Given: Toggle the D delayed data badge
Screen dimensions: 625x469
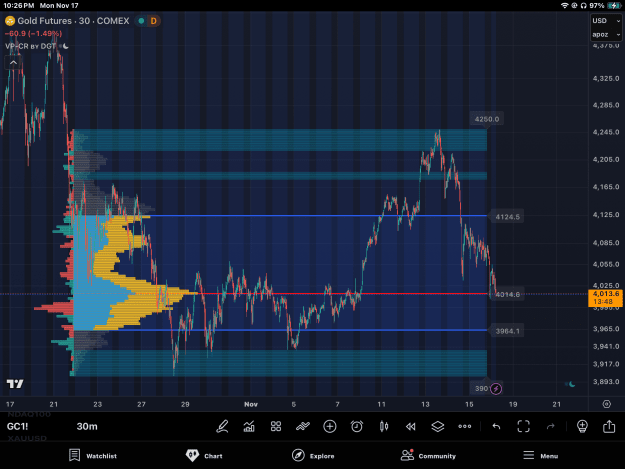Looking at the screenshot, I should pos(153,21).
